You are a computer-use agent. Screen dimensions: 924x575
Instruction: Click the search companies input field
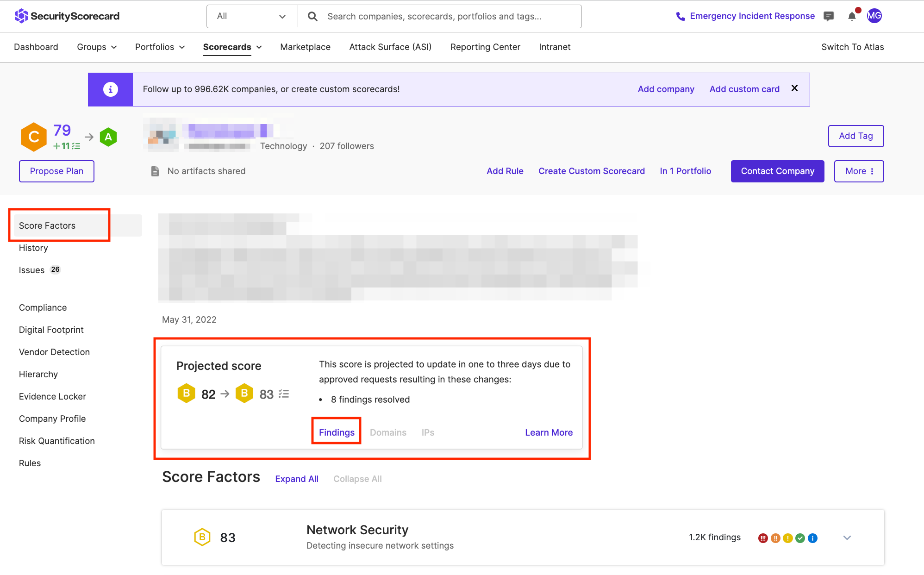point(440,16)
